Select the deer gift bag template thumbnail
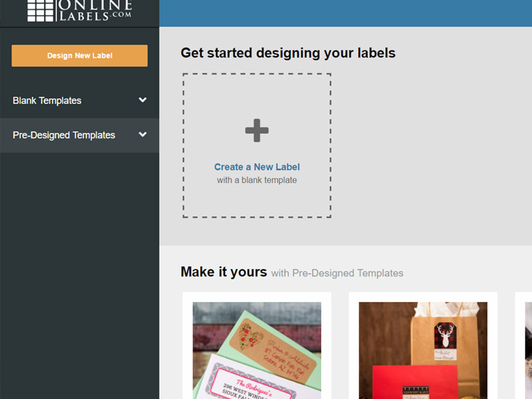The width and height of the screenshot is (532, 399). pos(423,350)
